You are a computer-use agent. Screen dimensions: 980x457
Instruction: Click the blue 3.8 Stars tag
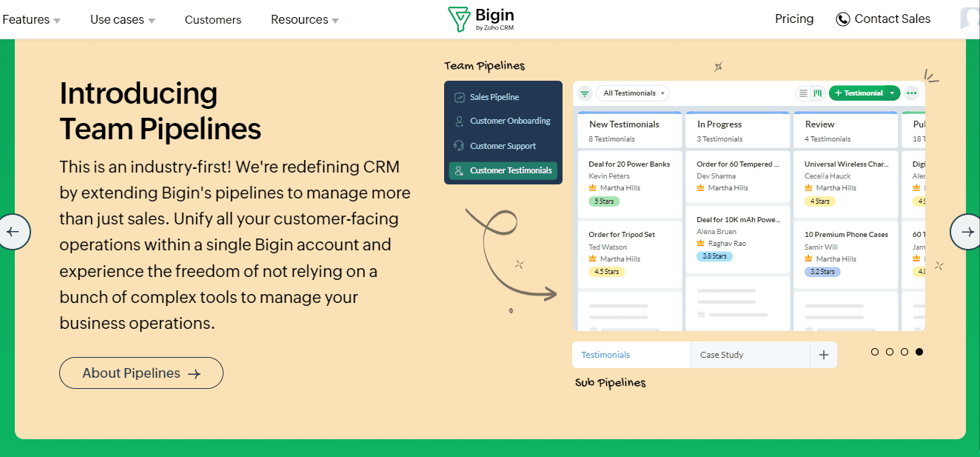point(714,256)
